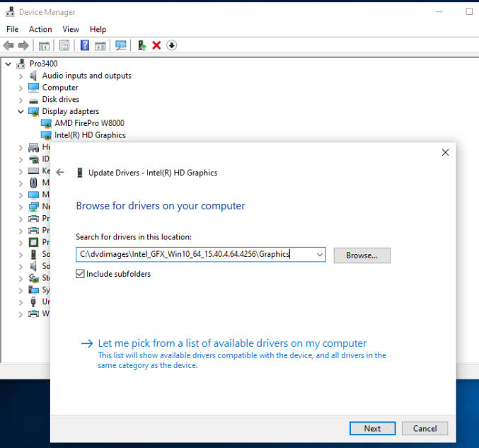Viewport: 479px width, 448px height.
Task: Collapse the Display adapters category
Action: click(x=21, y=112)
